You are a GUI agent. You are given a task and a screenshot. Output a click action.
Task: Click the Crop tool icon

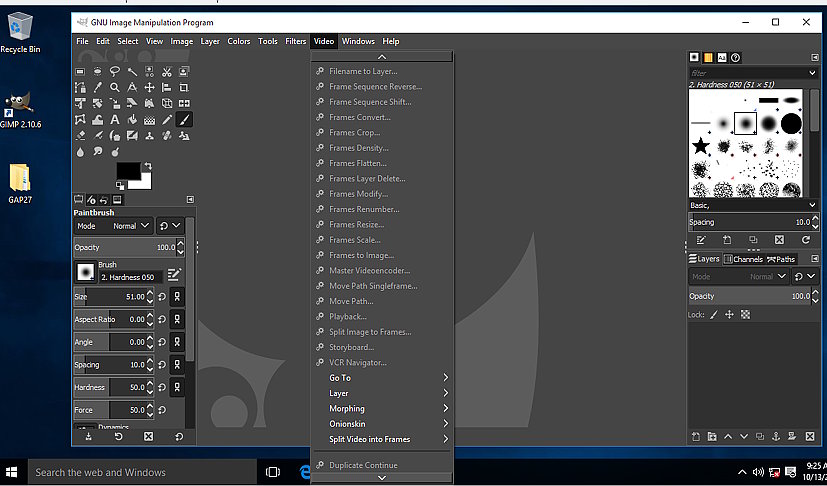click(184, 87)
